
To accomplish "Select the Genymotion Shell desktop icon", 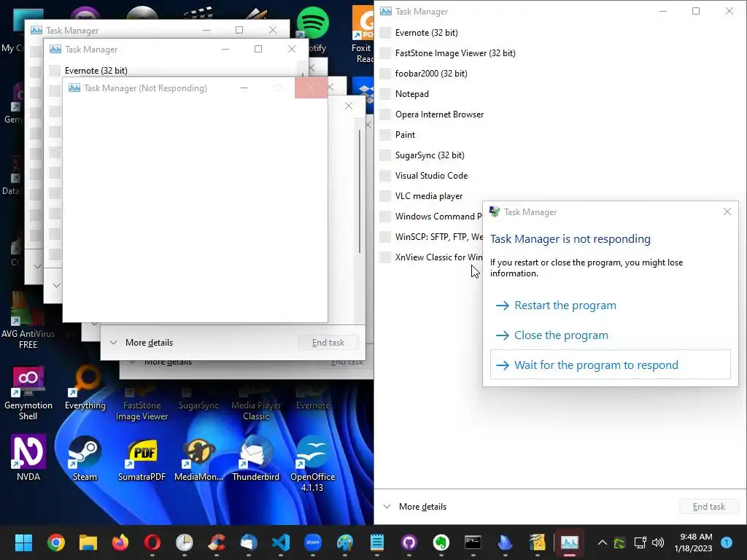I will tap(28, 393).
